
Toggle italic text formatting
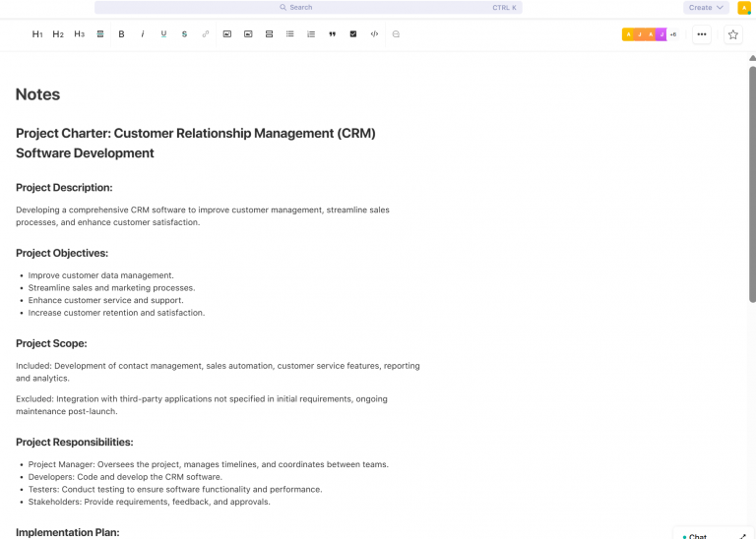pyautogui.click(x=142, y=34)
